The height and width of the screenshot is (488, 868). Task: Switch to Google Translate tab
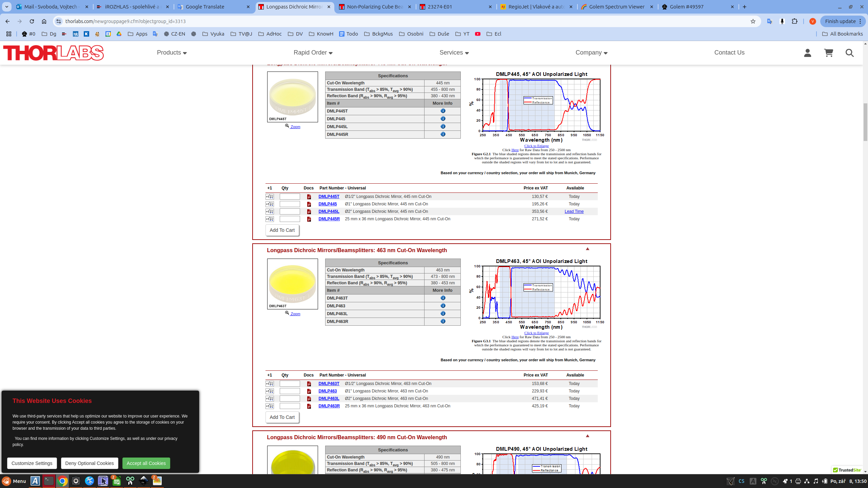tap(205, 7)
